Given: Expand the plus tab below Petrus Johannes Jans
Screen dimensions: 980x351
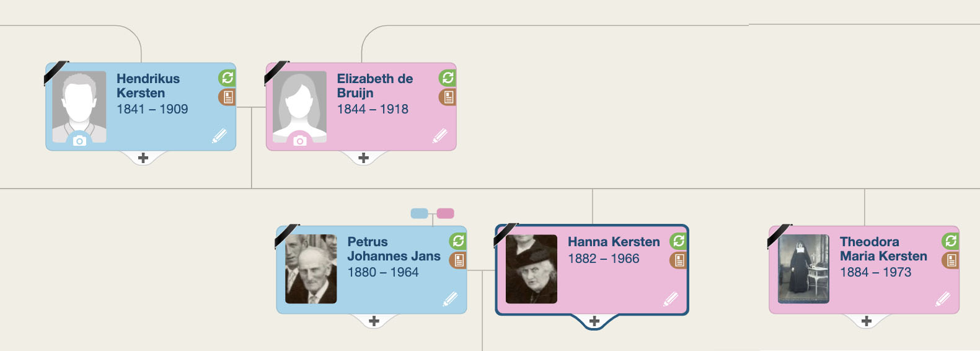Looking at the screenshot, I should coord(374,321).
